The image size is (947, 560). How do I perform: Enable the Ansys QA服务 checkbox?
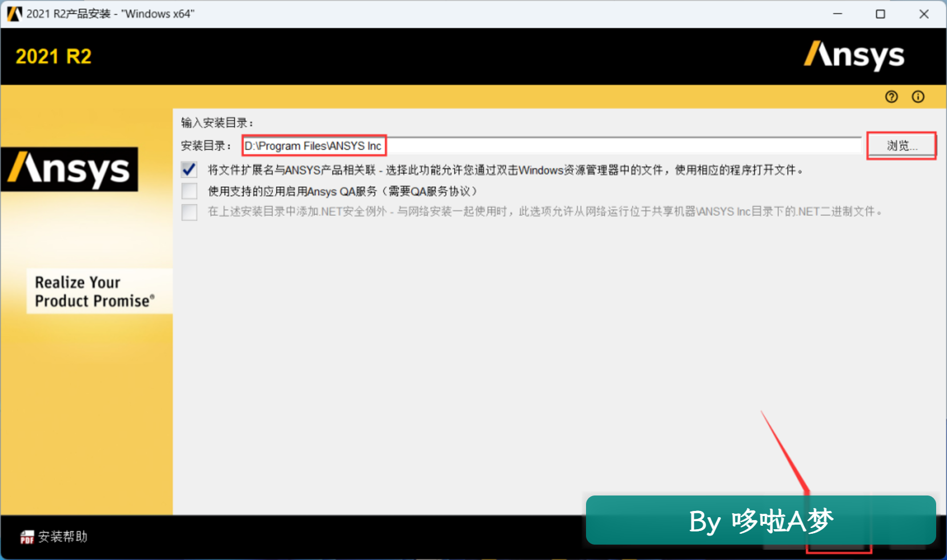coord(189,191)
